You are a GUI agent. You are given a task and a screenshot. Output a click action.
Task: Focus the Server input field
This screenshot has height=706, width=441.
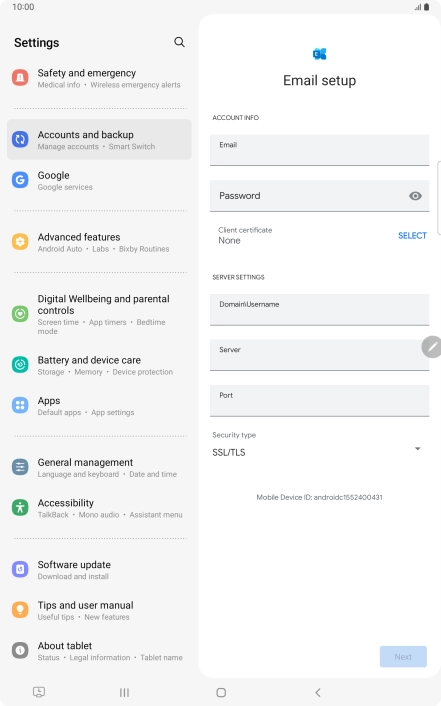(319, 355)
